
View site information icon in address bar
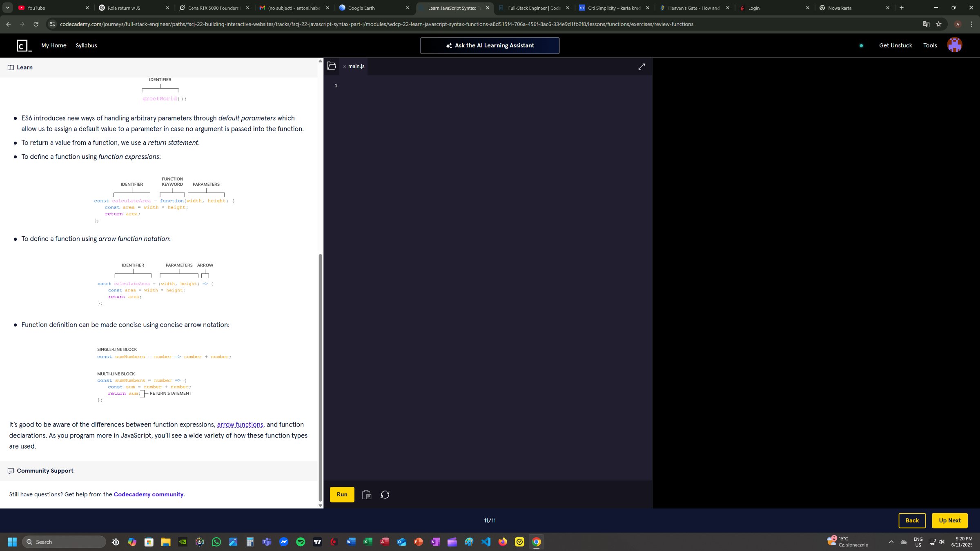[x=52, y=24]
